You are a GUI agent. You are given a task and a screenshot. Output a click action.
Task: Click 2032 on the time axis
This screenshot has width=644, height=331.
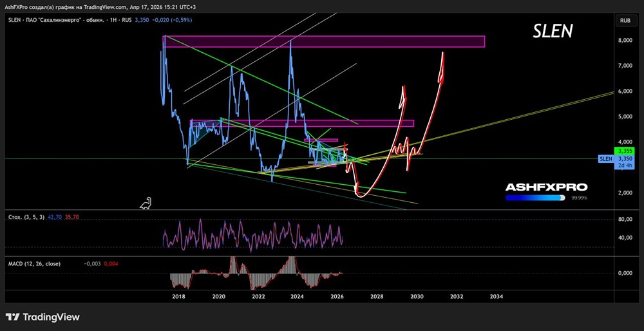click(457, 296)
